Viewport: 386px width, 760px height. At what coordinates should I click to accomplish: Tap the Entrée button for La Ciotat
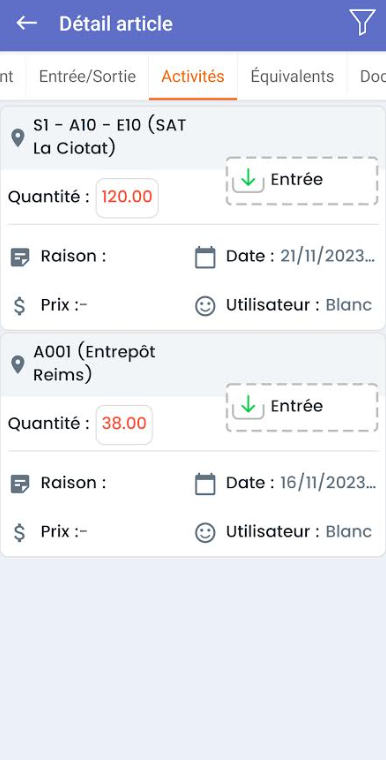(x=302, y=181)
